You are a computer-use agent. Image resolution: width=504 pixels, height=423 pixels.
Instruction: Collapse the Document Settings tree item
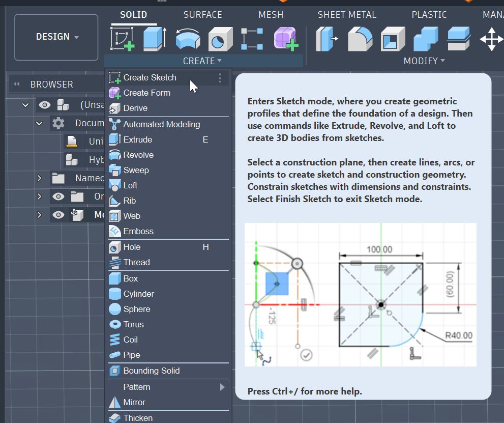pos(39,123)
